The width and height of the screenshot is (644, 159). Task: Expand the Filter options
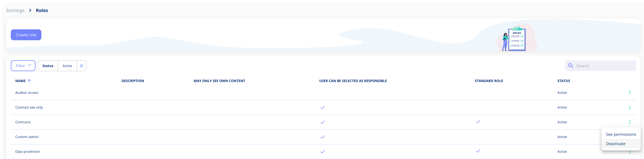[x=23, y=65]
